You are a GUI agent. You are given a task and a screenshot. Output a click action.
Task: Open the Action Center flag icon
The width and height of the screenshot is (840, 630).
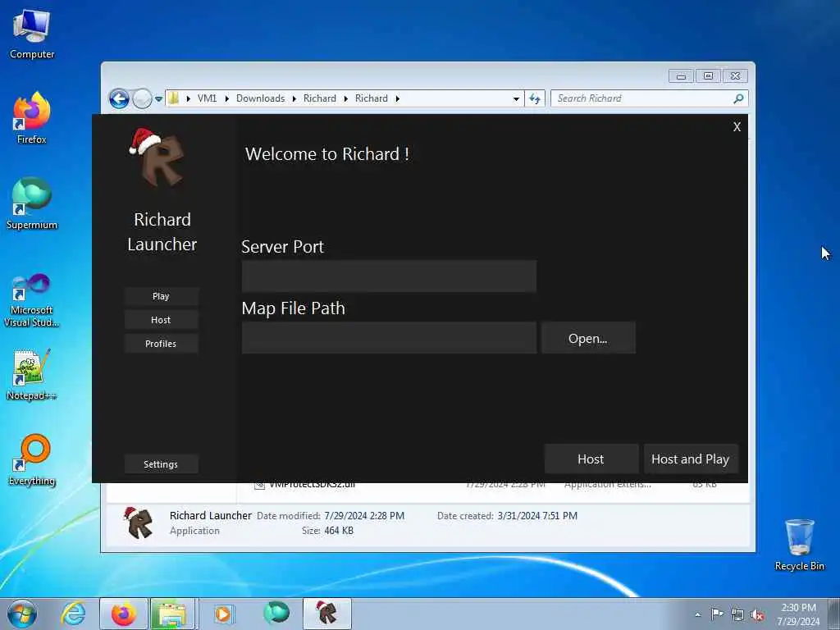point(717,614)
